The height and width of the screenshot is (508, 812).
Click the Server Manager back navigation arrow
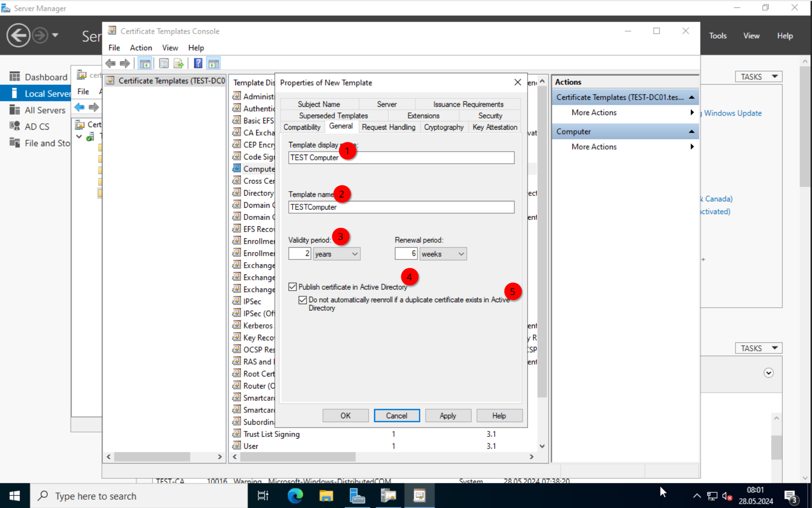(x=19, y=36)
